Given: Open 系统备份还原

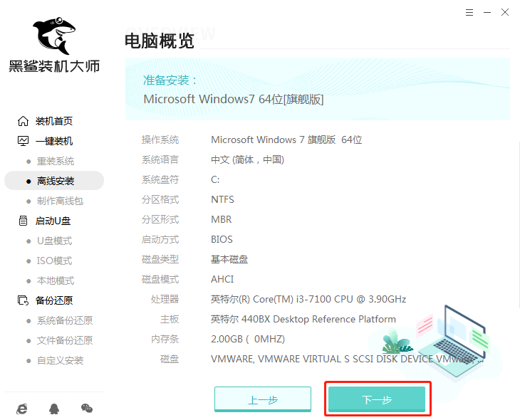Looking at the screenshot, I should (x=64, y=320).
